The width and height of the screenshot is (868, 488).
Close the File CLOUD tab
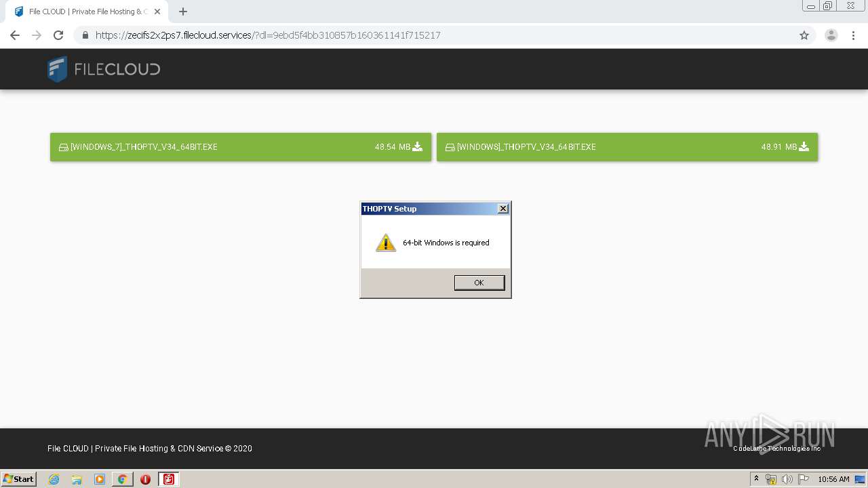click(157, 12)
